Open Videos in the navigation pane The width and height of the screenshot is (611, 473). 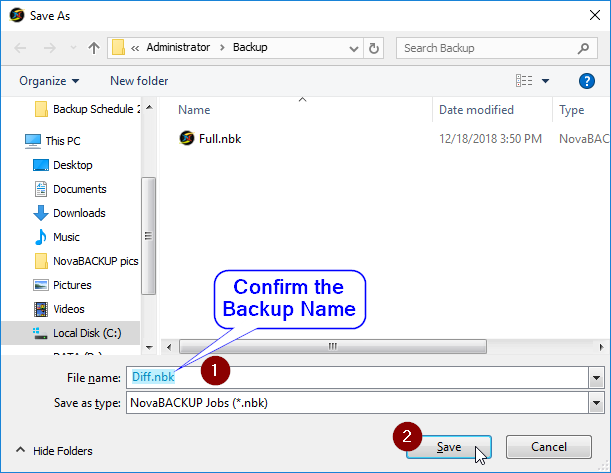click(x=69, y=309)
